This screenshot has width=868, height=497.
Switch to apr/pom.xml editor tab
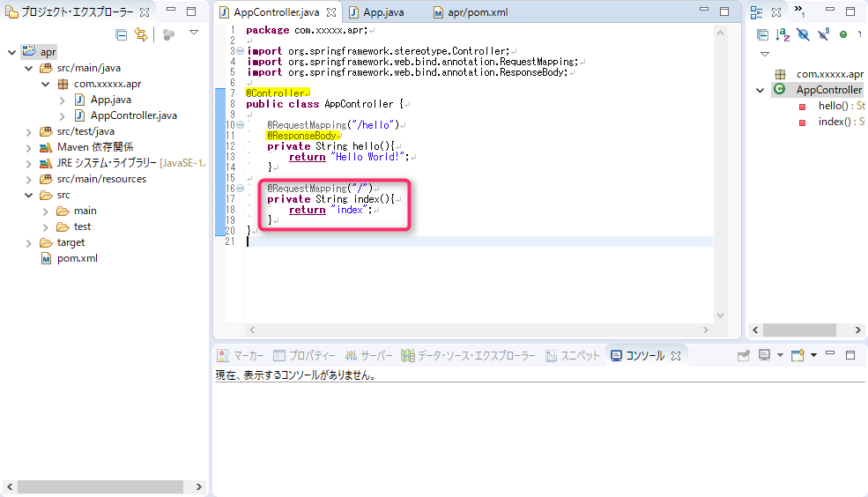click(x=477, y=12)
